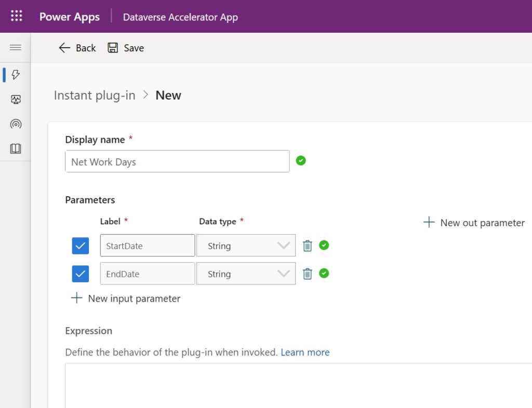Edit the EndDate label field
Image resolution: width=532 pixels, height=408 pixels.
[148, 274]
